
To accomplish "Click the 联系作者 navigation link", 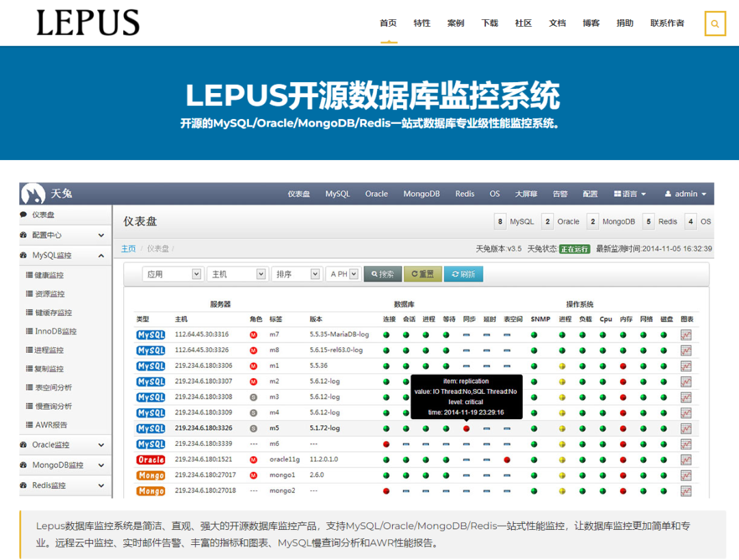I will (667, 23).
